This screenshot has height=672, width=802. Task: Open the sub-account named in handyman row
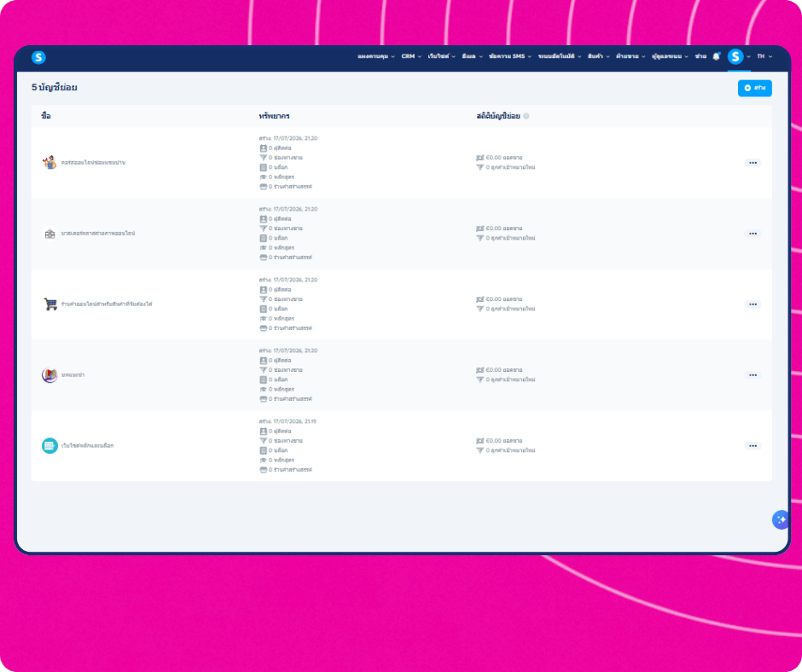[x=93, y=163]
